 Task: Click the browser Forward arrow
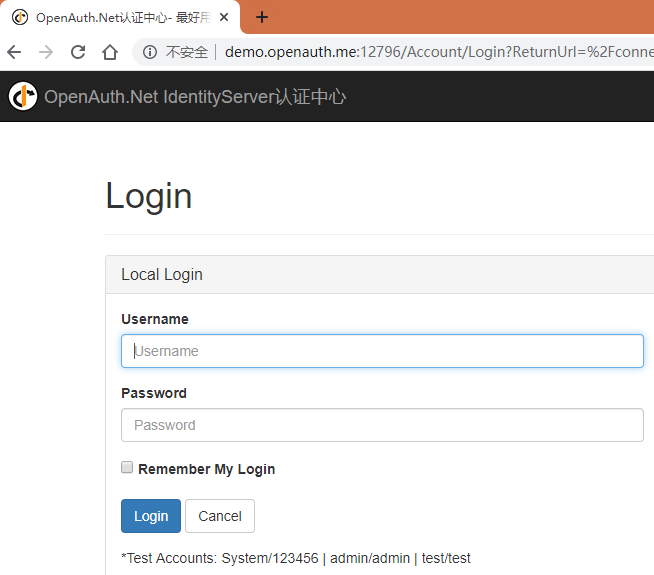click(x=46, y=52)
